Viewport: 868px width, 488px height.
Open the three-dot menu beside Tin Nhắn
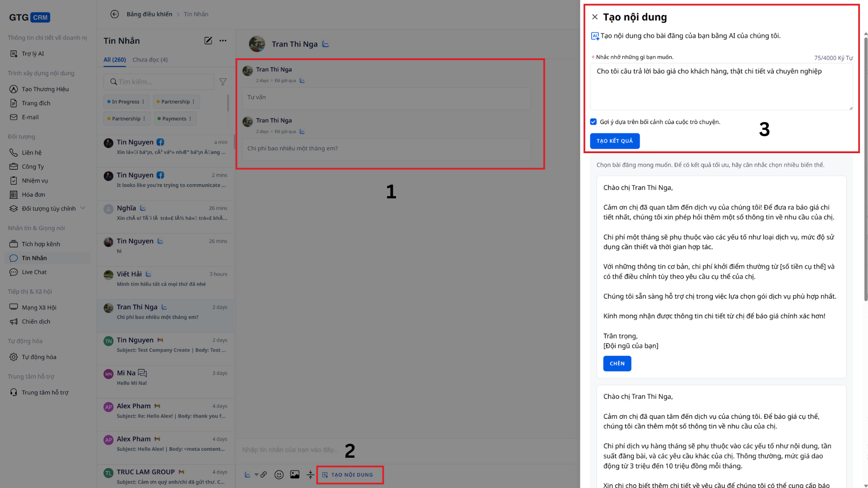223,41
